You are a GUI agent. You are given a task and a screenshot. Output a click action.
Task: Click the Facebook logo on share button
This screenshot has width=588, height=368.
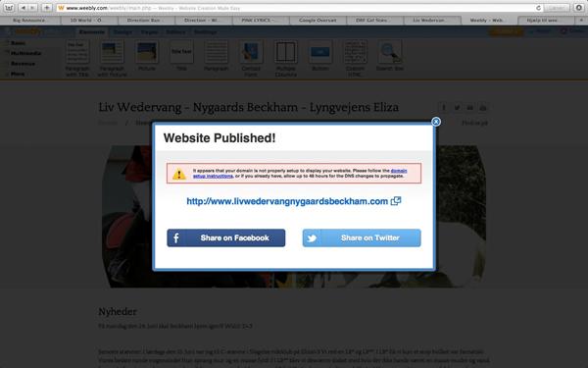(x=175, y=237)
